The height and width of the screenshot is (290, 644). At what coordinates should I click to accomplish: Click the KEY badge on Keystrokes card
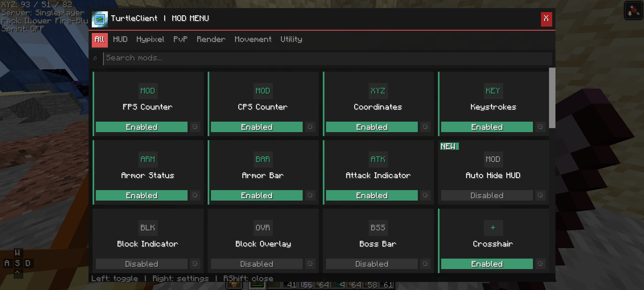[493, 91]
